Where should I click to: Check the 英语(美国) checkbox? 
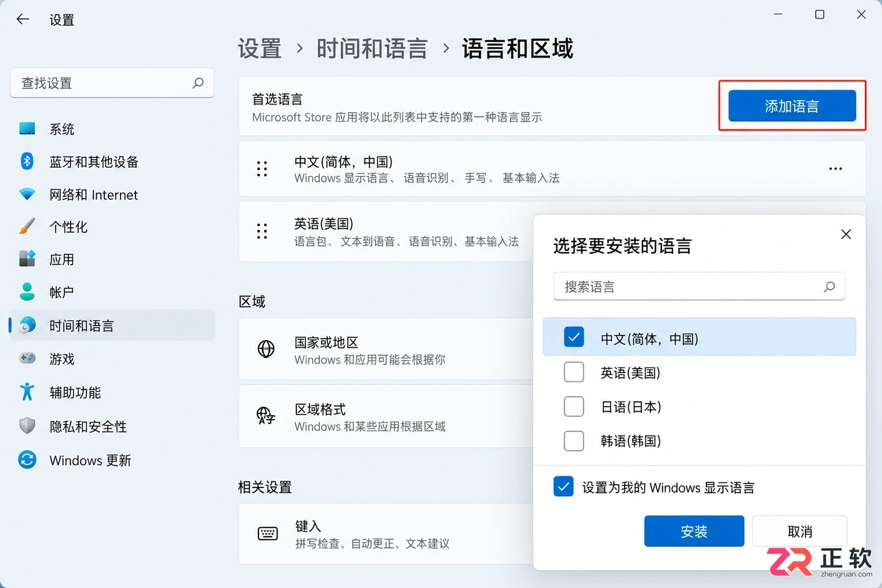click(574, 372)
